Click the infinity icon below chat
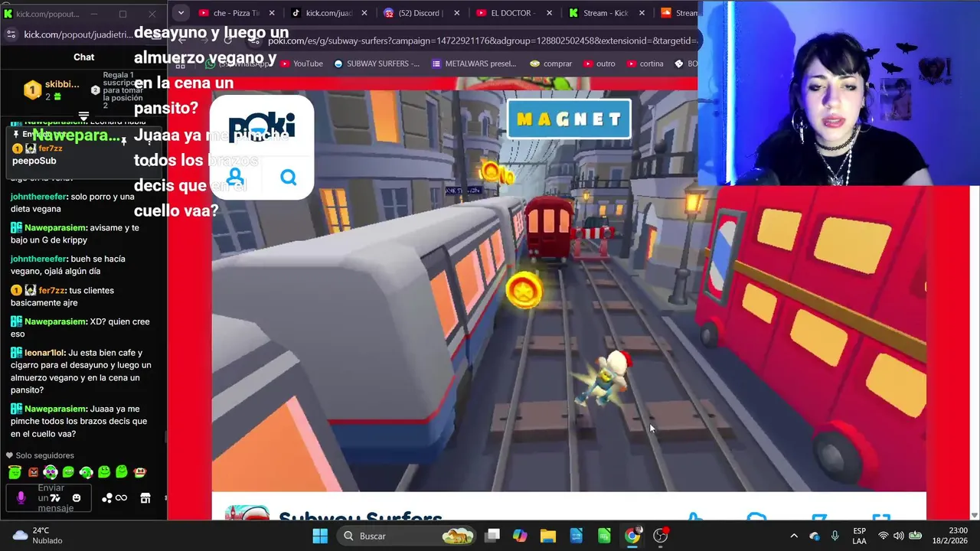Image resolution: width=980 pixels, height=551 pixels. [121, 498]
